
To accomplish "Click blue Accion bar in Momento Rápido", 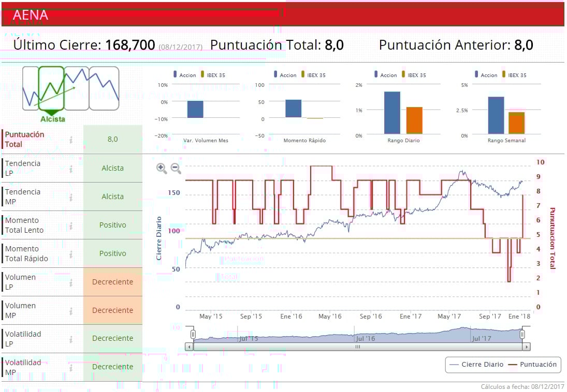I will coord(293,109).
